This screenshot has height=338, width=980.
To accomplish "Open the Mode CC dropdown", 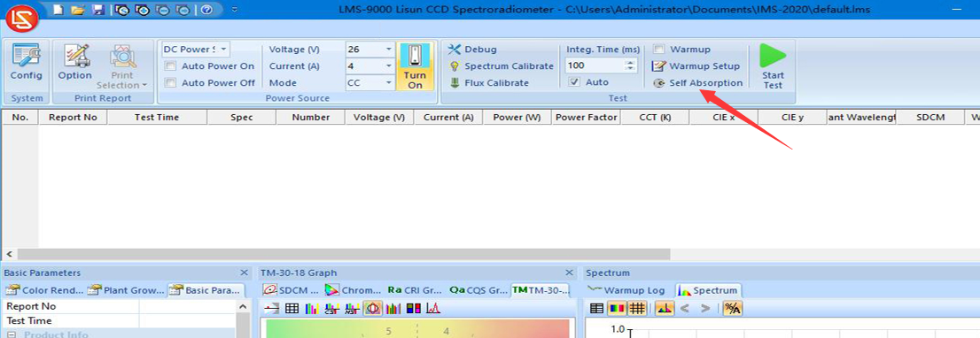I will pos(388,83).
